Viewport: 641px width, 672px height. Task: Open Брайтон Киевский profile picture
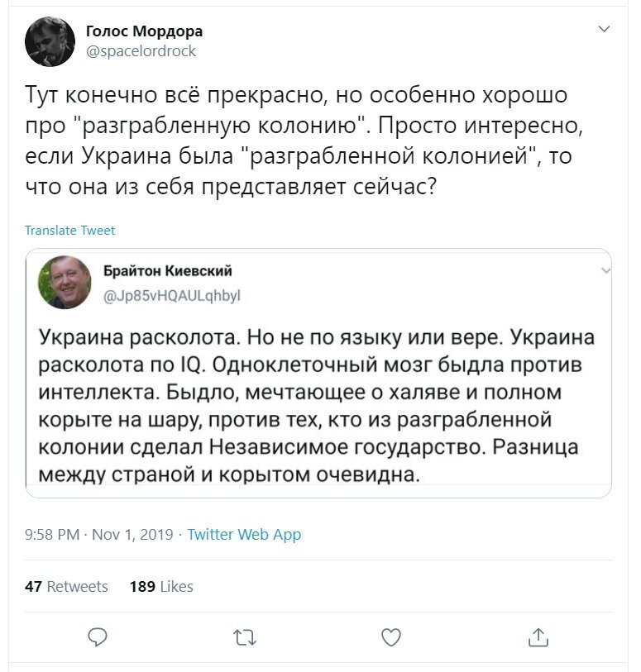click(65, 283)
